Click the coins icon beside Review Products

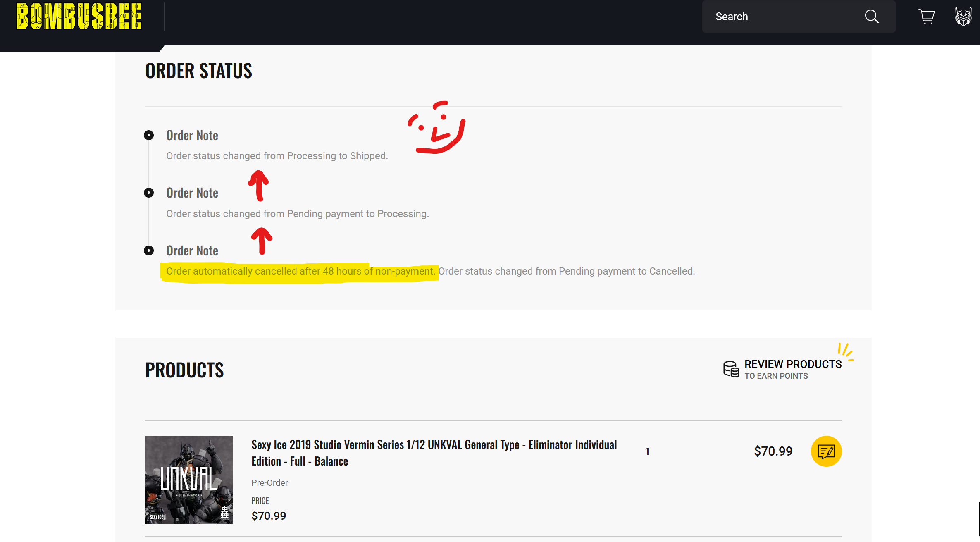[x=731, y=369]
